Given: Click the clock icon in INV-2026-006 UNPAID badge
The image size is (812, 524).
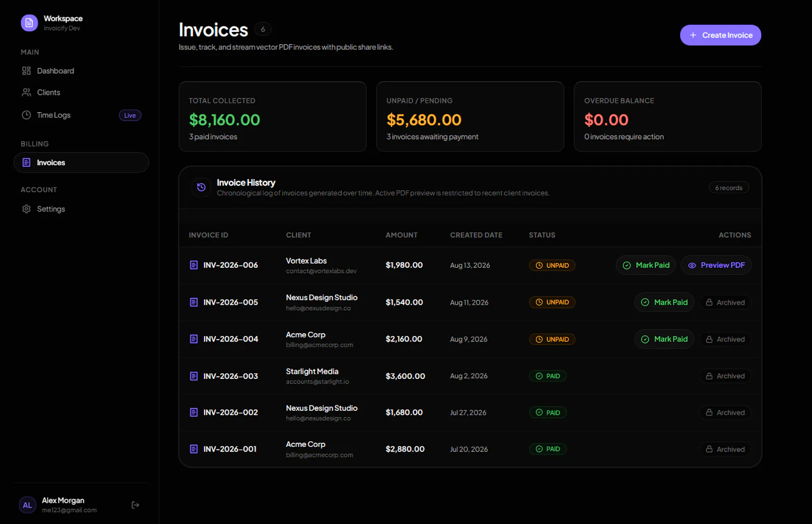Looking at the screenshot, I should point(539,265).
